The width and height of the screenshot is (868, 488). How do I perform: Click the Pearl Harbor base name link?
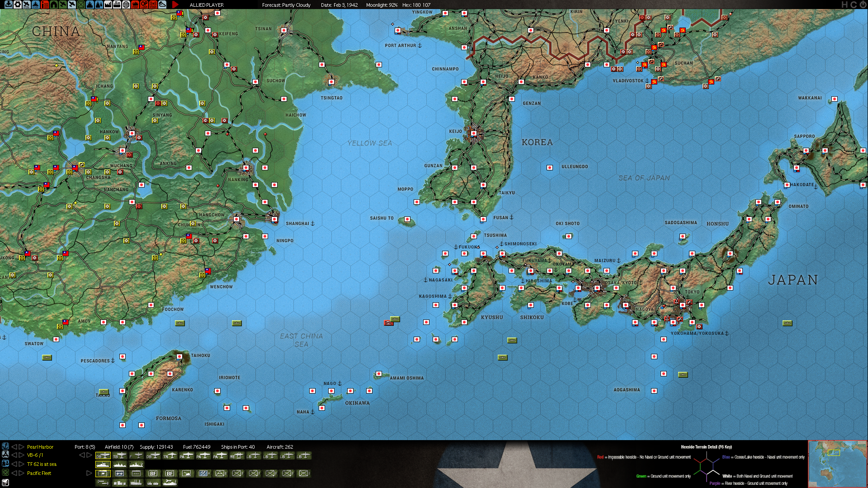point(40,447)
